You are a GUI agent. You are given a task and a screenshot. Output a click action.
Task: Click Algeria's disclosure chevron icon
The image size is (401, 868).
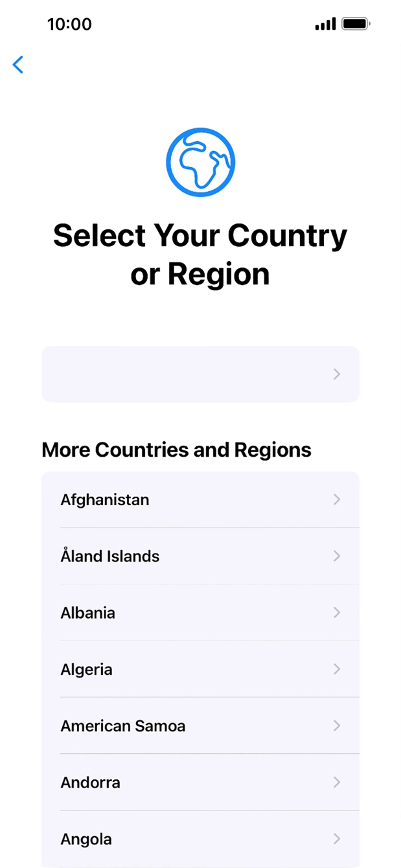click(337, 669)
